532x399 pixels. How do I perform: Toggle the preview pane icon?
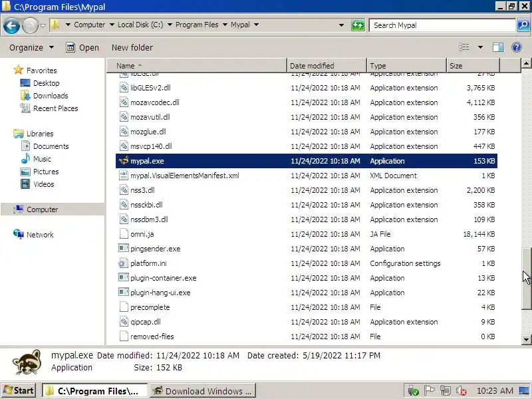click(x=497, y=47)
